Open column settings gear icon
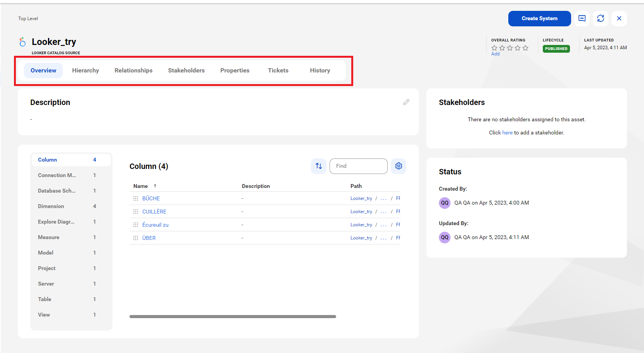 pyautogui.click(x=399, y=166)
